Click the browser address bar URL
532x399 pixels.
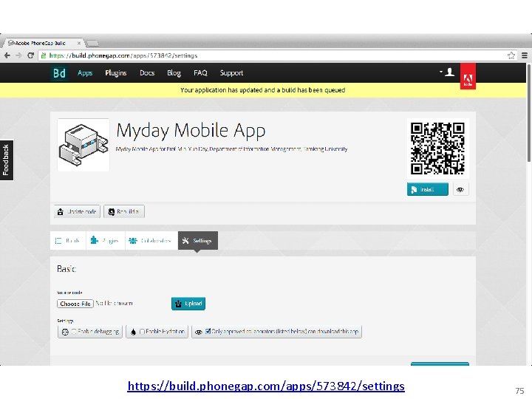[123, 55]
